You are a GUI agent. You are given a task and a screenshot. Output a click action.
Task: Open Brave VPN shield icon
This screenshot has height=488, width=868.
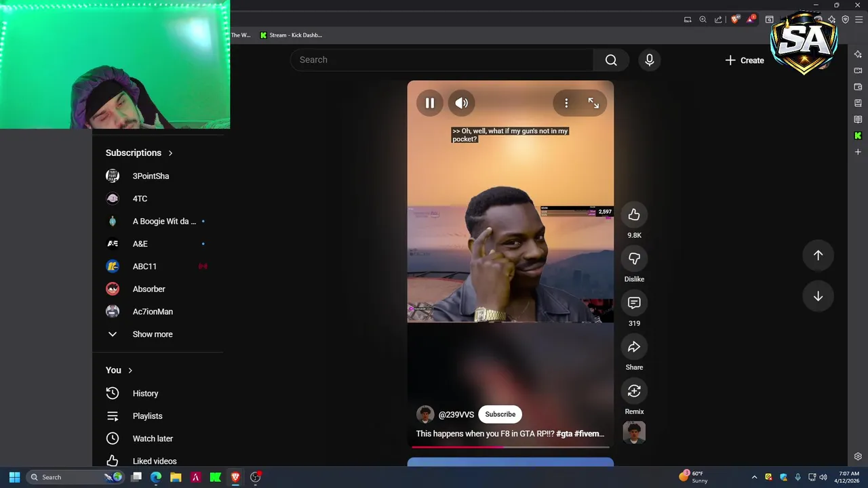pyautogui.click(x=845, y=20)
